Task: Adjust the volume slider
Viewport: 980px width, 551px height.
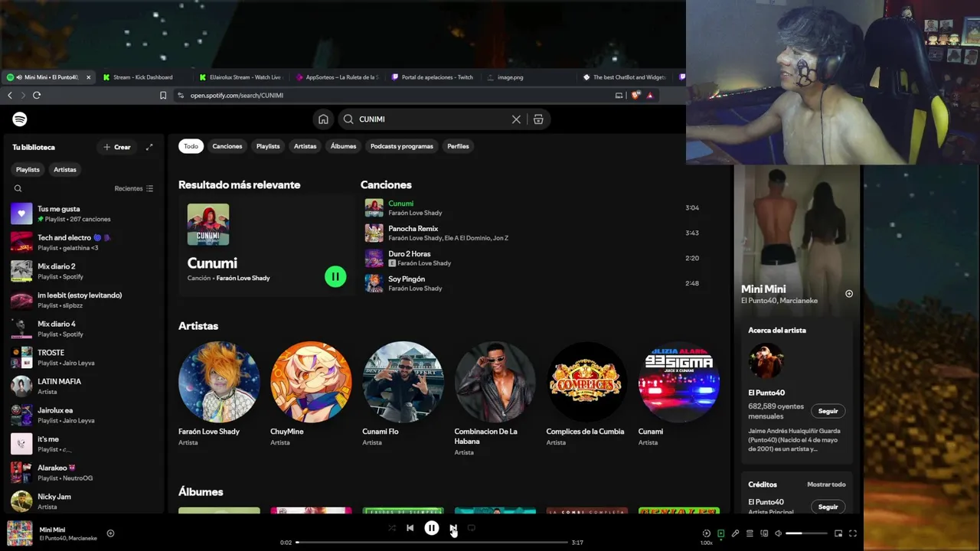Action: pos(806,533)
